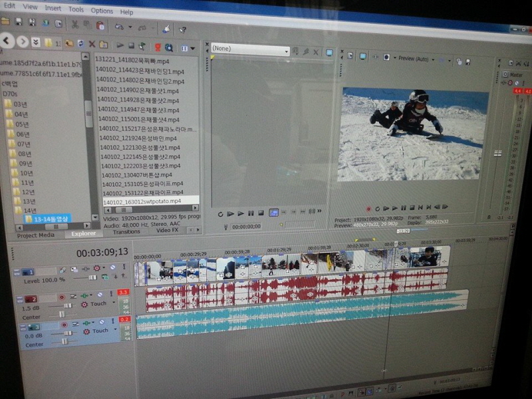Viewport: 532px width, 399px height.
Task: Switch to the Explorer tab
Action: click(x=84, y=233)
